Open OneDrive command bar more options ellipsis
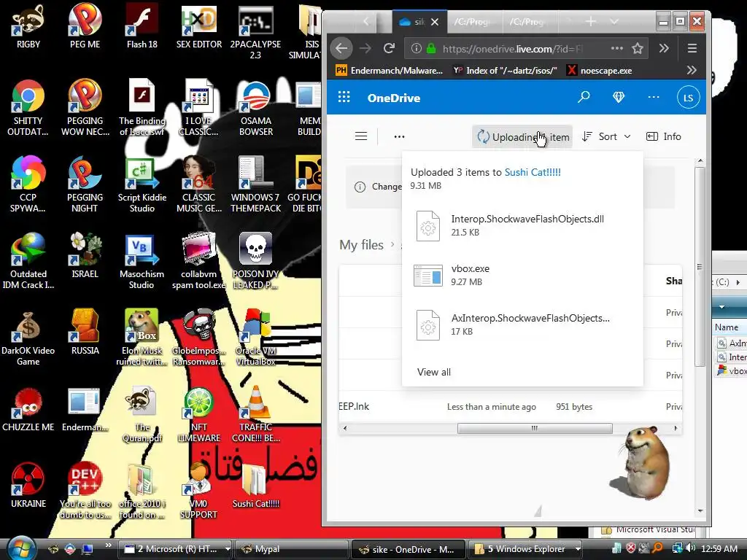This screenshot has height=560, width=747. pos(399,136)
